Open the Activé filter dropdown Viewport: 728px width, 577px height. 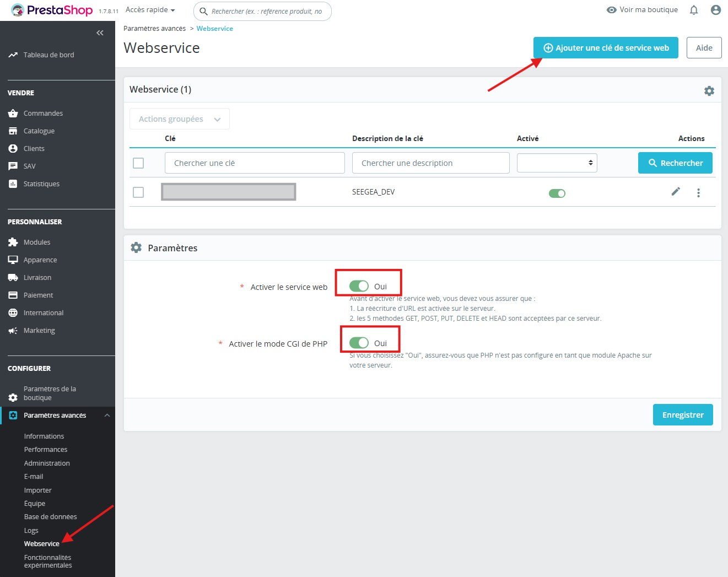[557, 163]
